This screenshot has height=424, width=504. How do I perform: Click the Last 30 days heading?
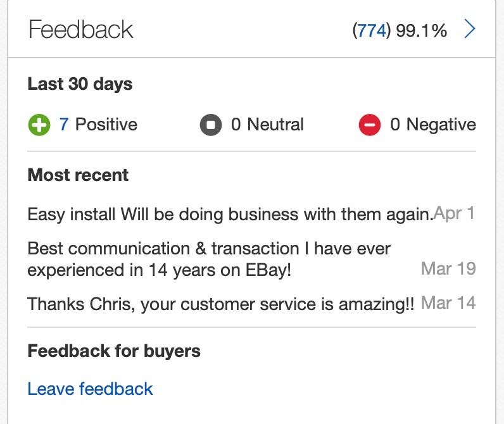(80, 84)
